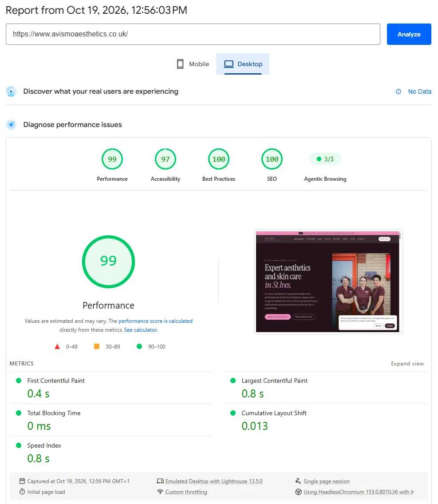438x504 pixels.
Task: Jump to the Best Practices score gauge
Action: point(219,159)
